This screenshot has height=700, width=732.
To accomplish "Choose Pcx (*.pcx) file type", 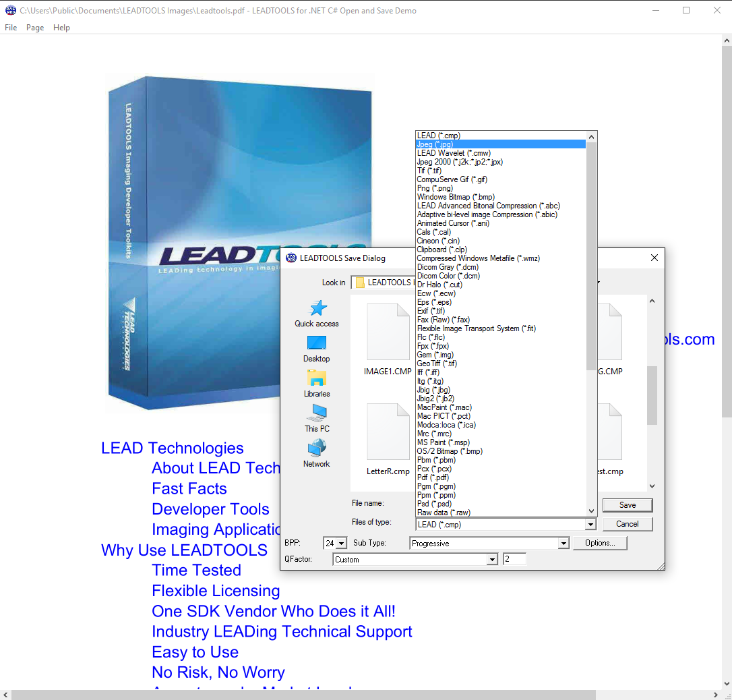I will tap(500, 469).
